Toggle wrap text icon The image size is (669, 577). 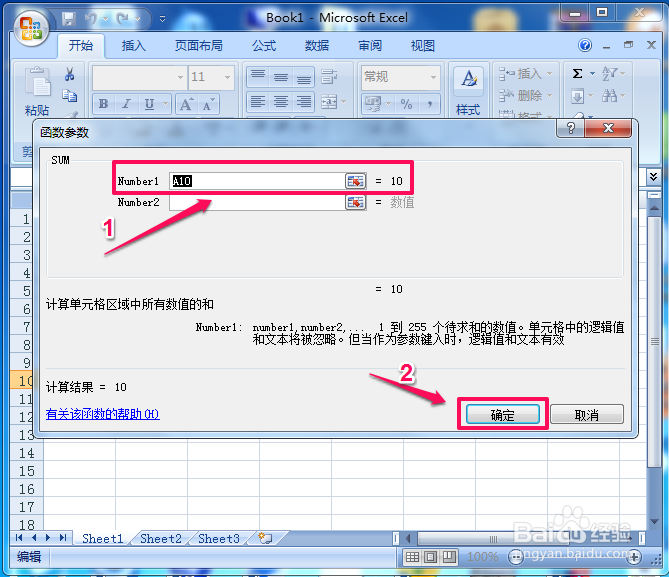[x=329, y=77]
